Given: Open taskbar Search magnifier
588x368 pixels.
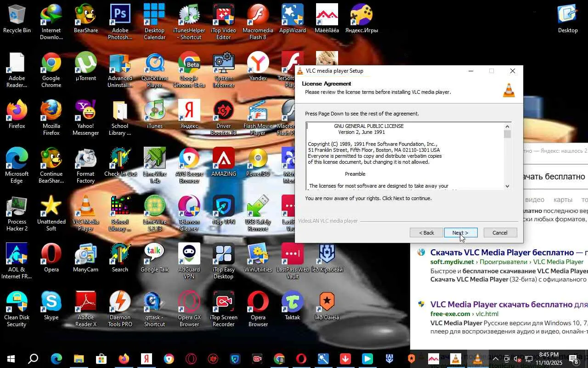Looking at the screenshot, I should pos(33,359).
